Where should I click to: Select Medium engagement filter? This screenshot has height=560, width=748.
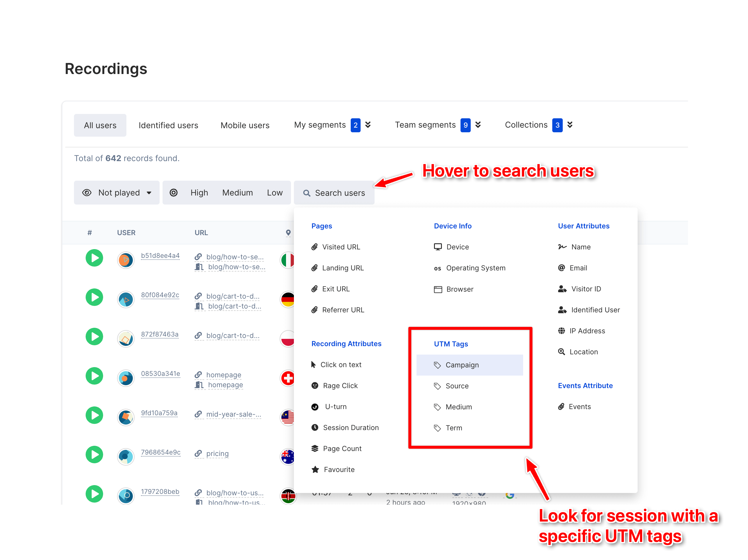click(x=237, y=193)
